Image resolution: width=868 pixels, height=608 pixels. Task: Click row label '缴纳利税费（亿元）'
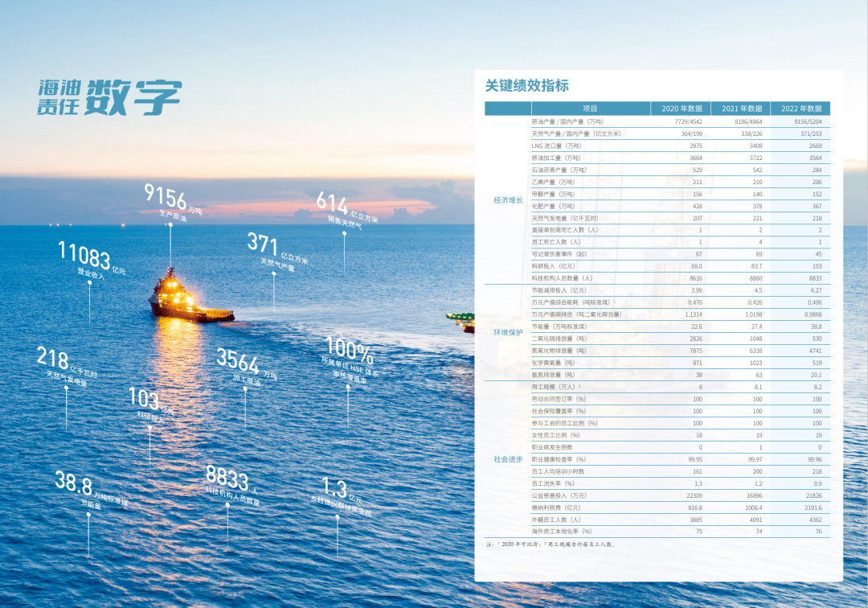click(x=556, y=507)
